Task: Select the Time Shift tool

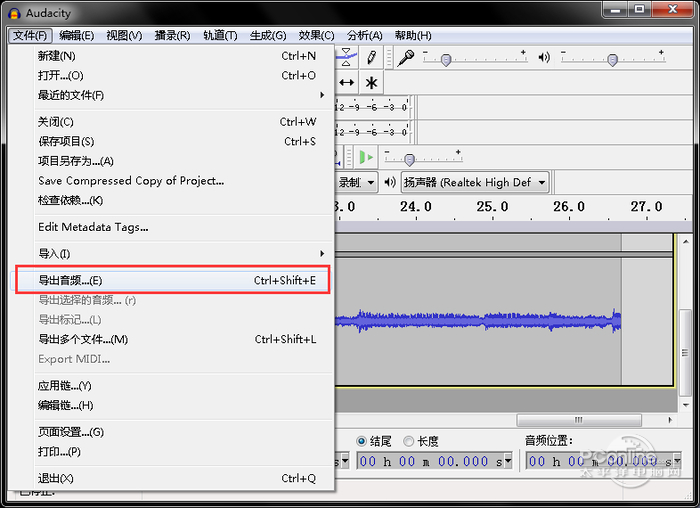Action: (x=347, y=83)
